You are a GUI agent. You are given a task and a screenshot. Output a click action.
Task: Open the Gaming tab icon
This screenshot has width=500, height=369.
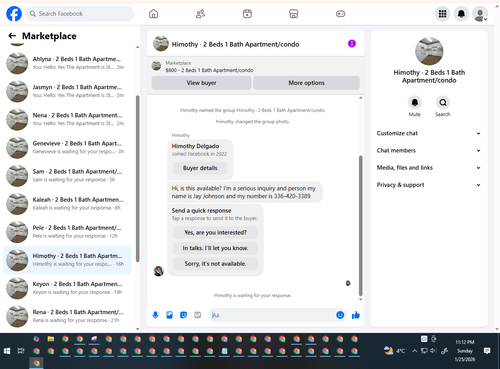[x=340, y=14]
